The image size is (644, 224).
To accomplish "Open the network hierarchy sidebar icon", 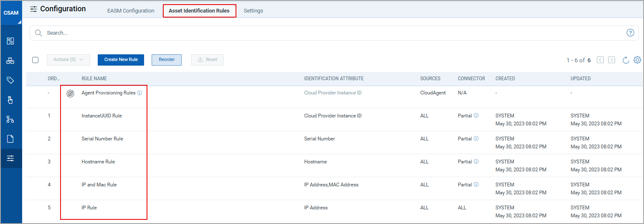I will (x=10, y=120).
